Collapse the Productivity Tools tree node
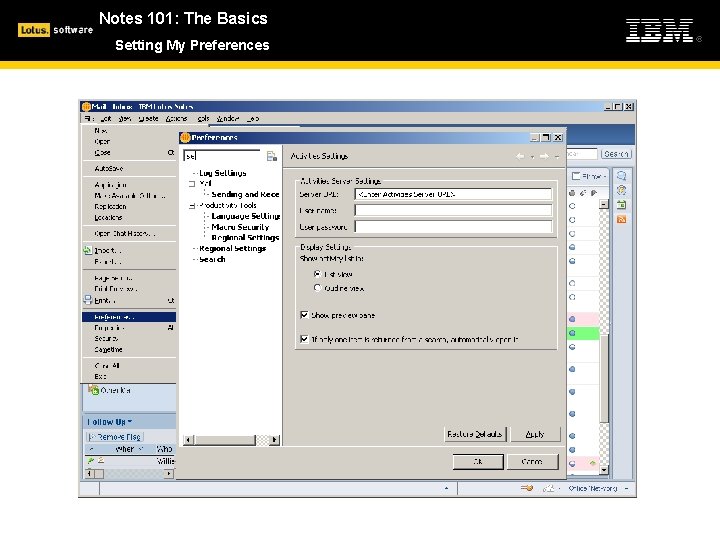 [192, 206]
